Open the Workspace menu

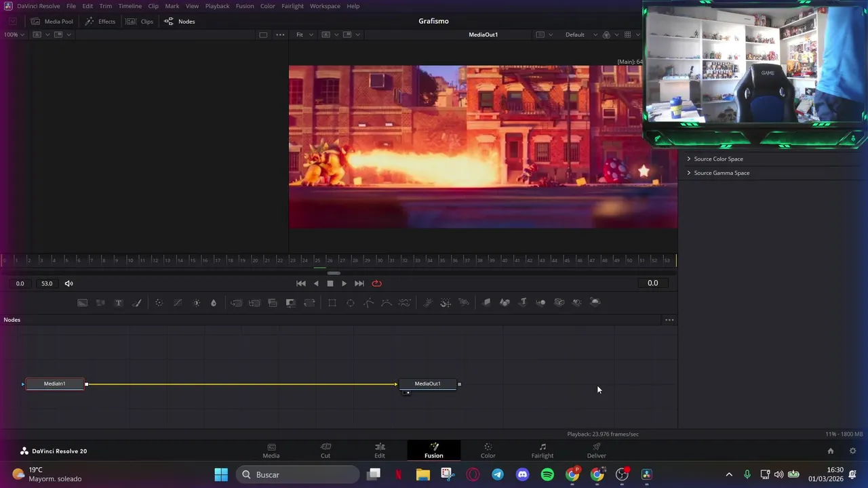tap(325, 6)
